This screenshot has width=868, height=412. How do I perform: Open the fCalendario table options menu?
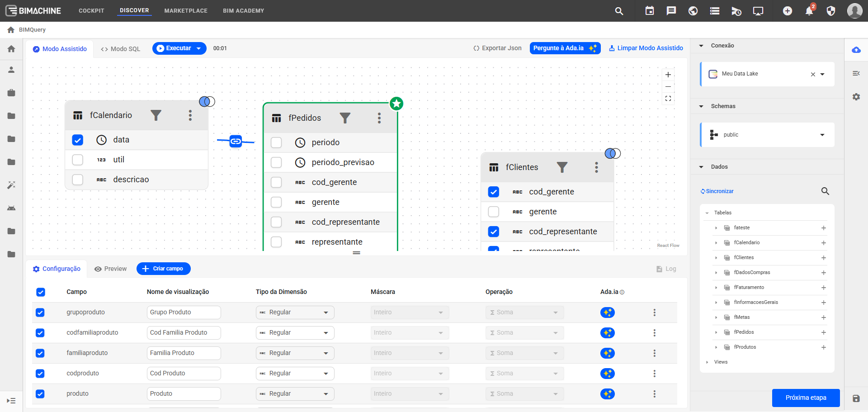(190, 115)
